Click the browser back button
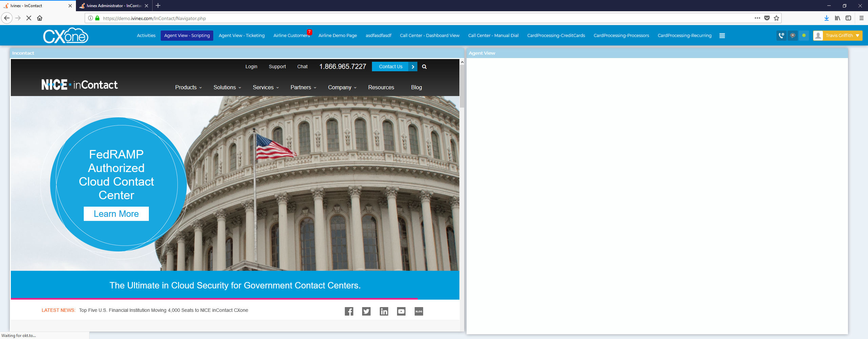 point(7,18)
